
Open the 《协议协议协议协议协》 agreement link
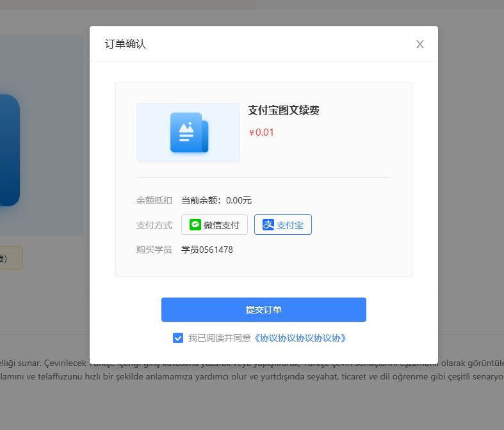(300, 338)
